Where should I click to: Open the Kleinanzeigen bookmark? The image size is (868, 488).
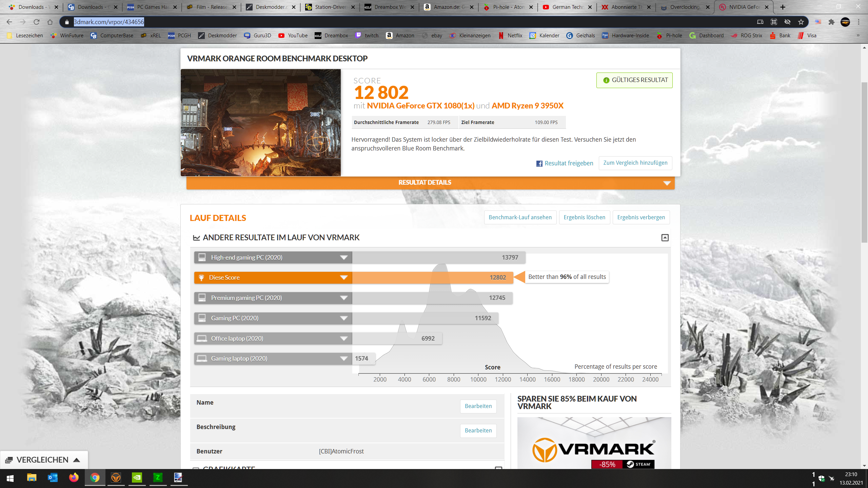pos(470,36)
